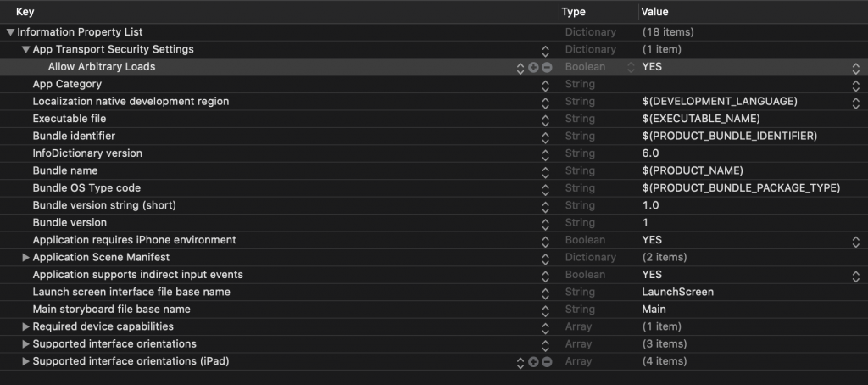
Task: Toggle Application requires iPhone environment value
Action: [855, 241]
